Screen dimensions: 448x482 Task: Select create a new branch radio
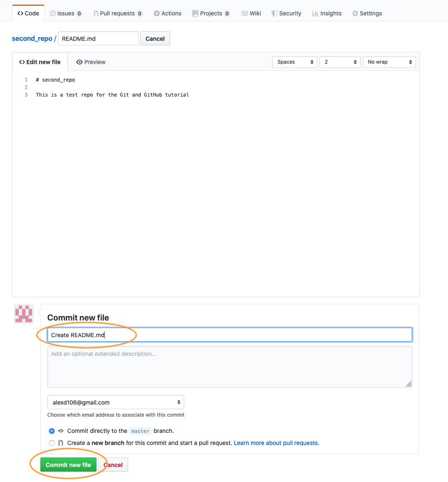coord(52,443)
